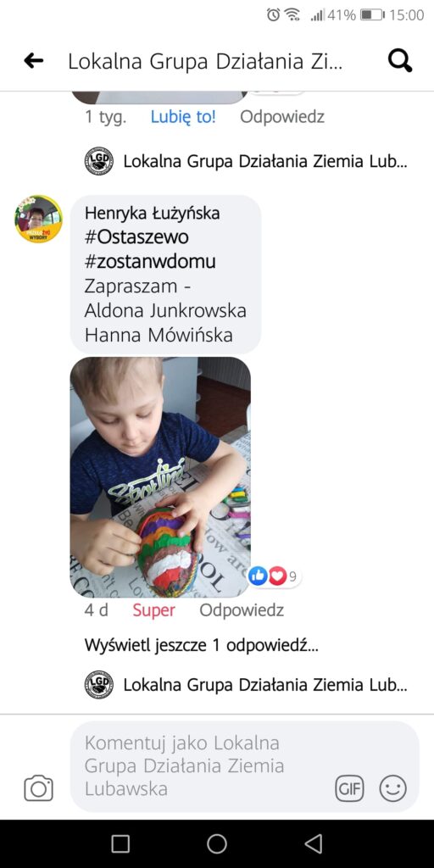Tap the Android home circle button
The width and height of the screenshot is (434, 868).
coord(217,843)
